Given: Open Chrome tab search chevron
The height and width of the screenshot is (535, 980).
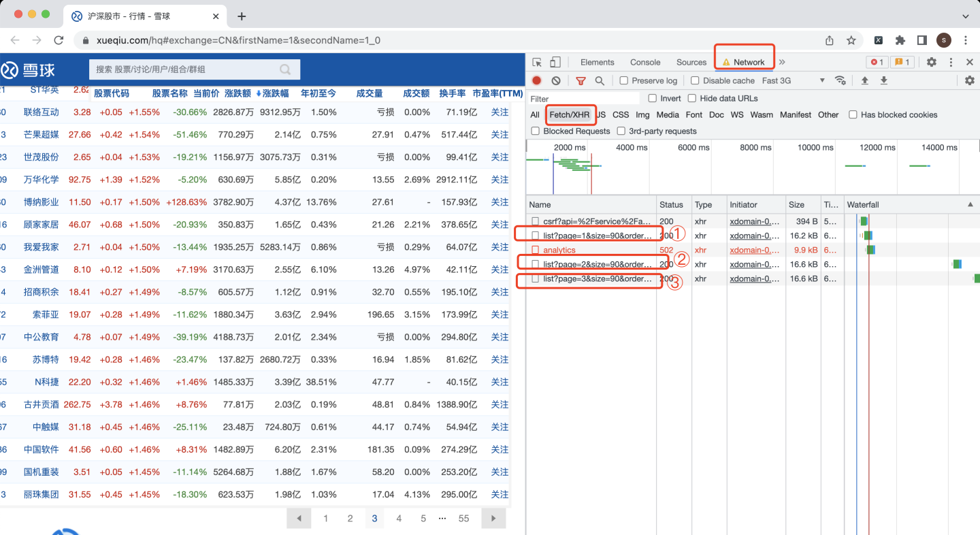Looking at the screenshot, I should click(x=966, y=16).
